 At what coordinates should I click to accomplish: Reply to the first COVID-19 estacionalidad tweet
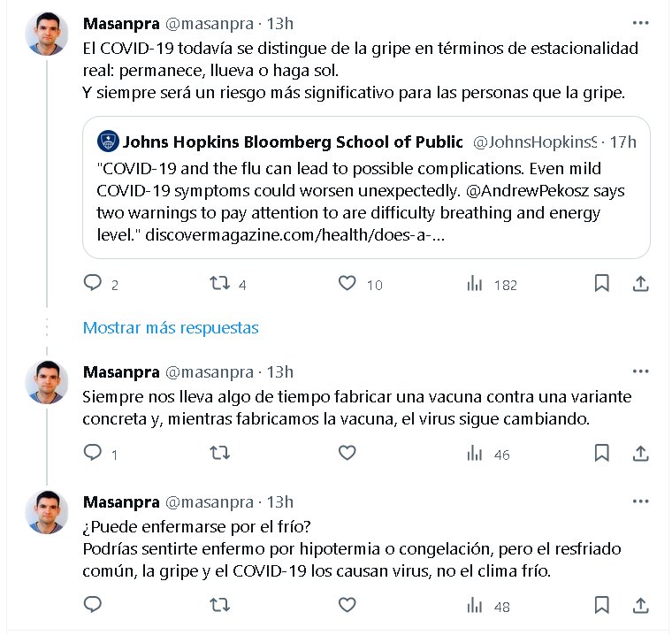pos(93,284)
